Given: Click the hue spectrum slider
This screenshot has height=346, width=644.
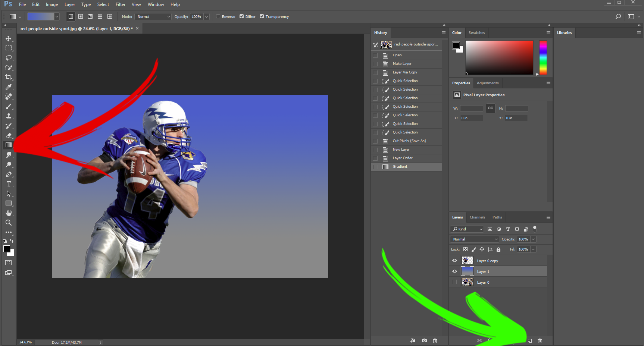Looking at the screenshot, I should (543, 57).
